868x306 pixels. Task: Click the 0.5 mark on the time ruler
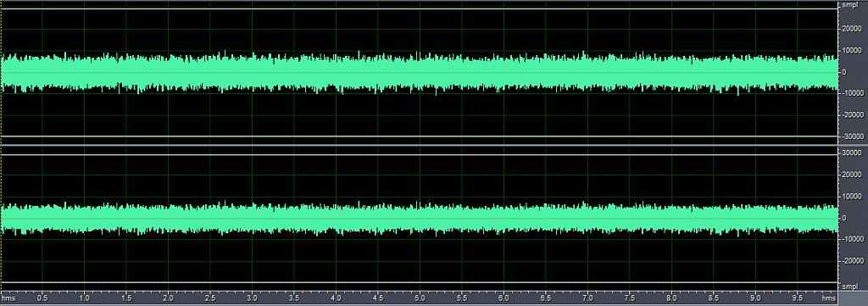(x=42, y=298)
